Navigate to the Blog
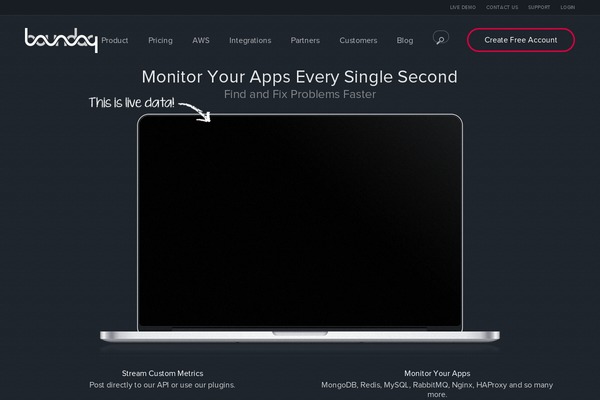The height and width of the screenshot is (400, 600). (x=405, y=40)
